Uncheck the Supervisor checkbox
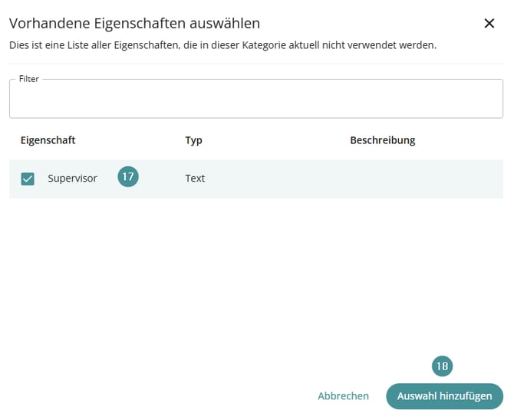This screenshot has height=420, width=514. pyautogui.click(x=28, y=179)
